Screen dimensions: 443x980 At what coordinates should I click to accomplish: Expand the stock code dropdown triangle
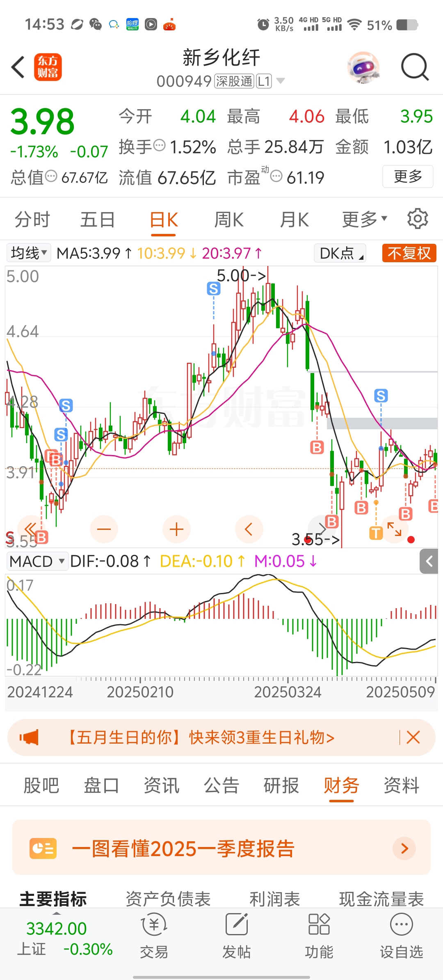pyautogui.click(x=281, y=81)
